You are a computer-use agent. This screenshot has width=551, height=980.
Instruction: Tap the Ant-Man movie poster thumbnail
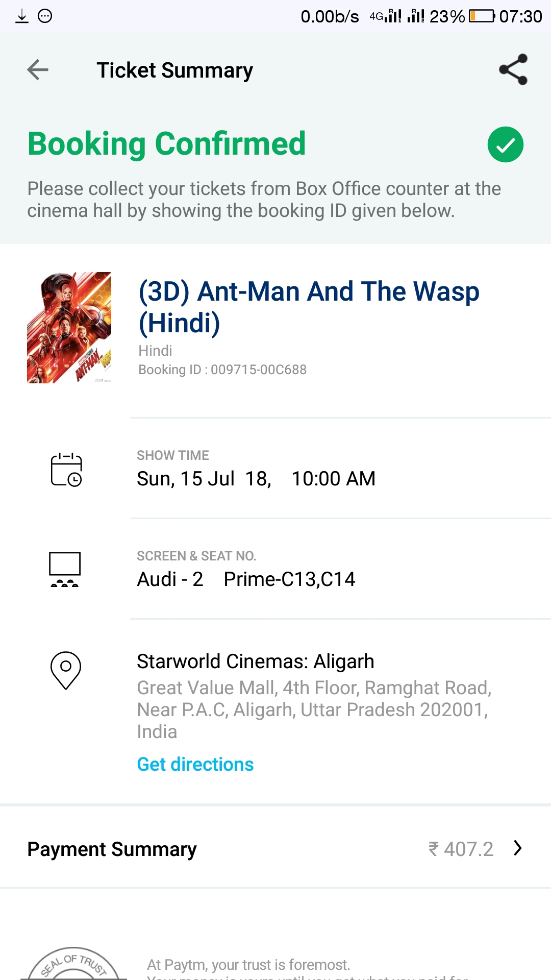(x=69, y=328)
